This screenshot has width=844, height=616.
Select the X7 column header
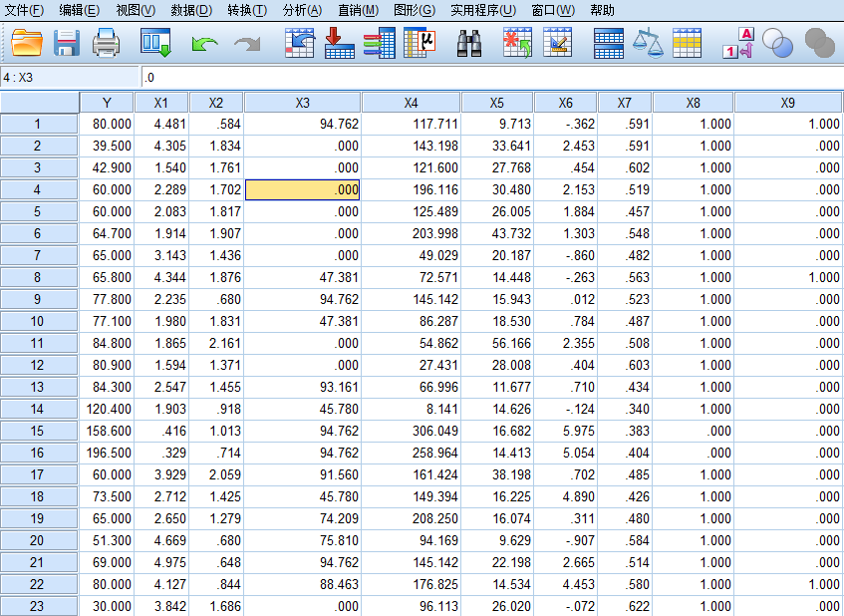[x=625, y=103]
